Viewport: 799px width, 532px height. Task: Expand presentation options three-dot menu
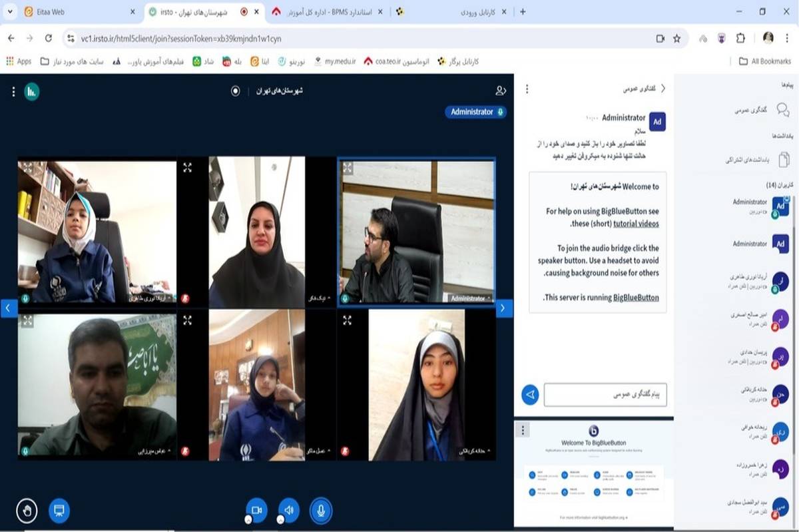tap(523, 430)
